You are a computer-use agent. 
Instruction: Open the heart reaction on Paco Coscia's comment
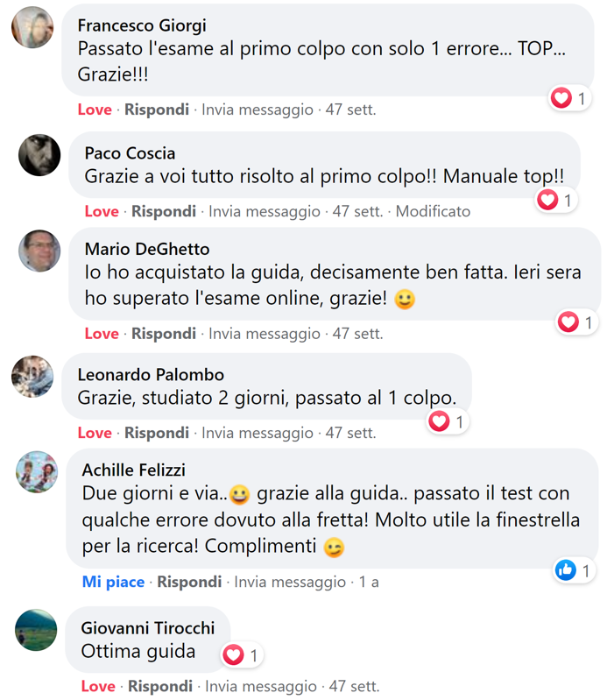click(x=556, y=200)
